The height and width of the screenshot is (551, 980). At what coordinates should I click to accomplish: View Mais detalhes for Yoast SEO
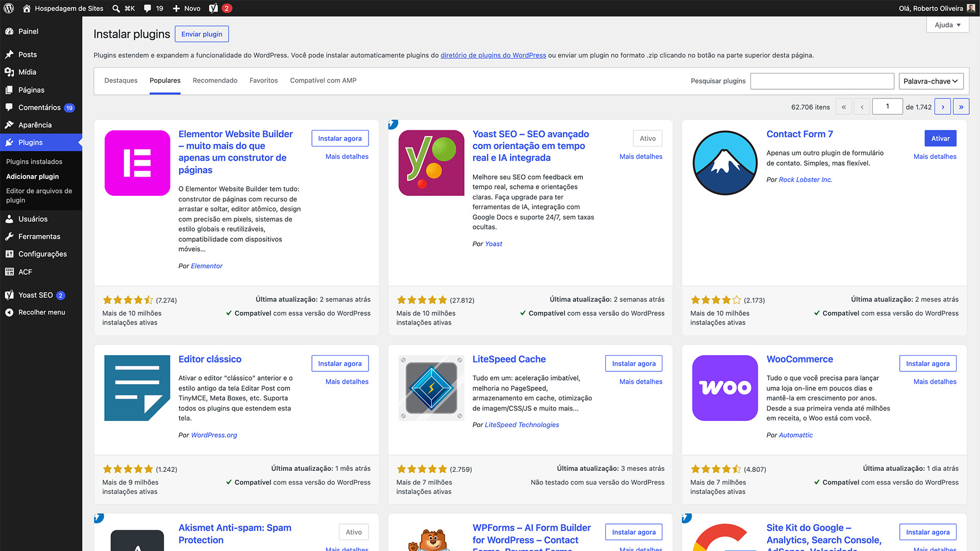(641, 157)
